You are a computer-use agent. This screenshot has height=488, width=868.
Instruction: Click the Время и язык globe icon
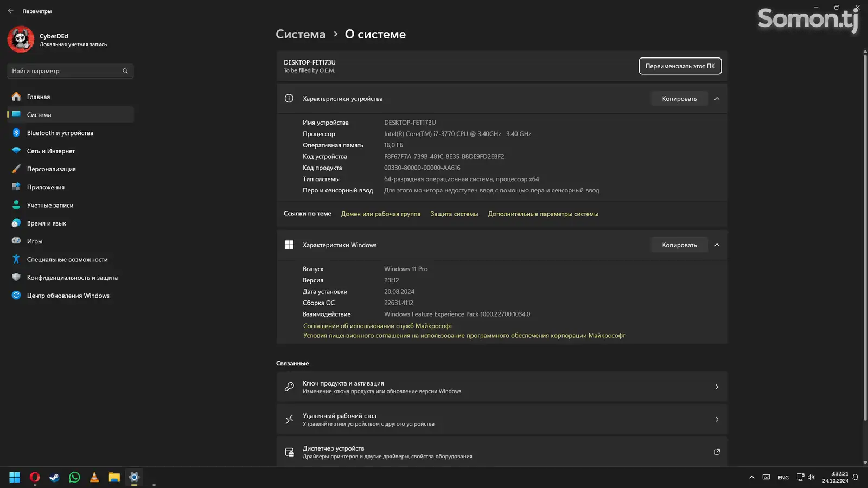pyautogui.click(x=16, y=223)
